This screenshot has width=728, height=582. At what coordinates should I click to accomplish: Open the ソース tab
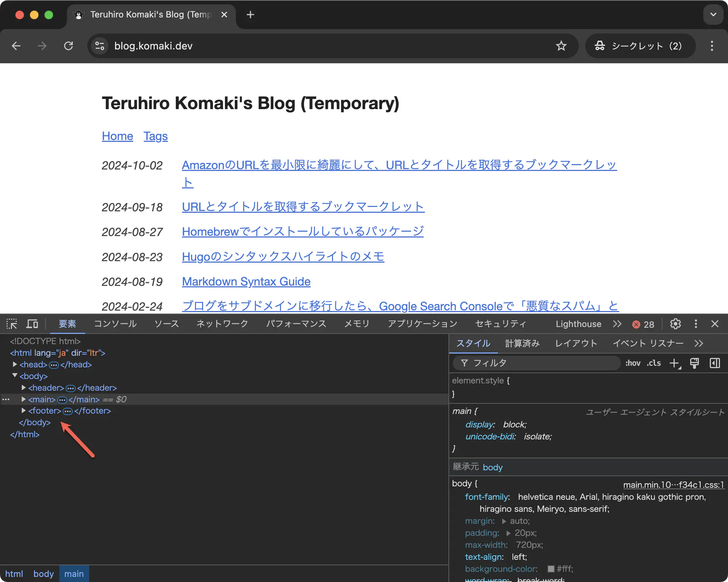[x=167, y=324]
